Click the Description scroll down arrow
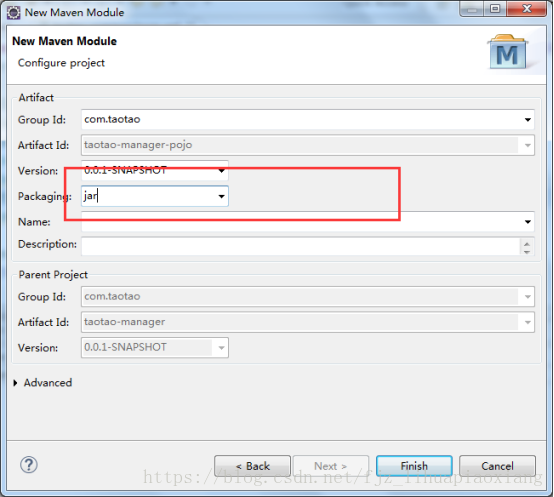The width and height of the screenshot is (554, 497). tap(527, 252)
